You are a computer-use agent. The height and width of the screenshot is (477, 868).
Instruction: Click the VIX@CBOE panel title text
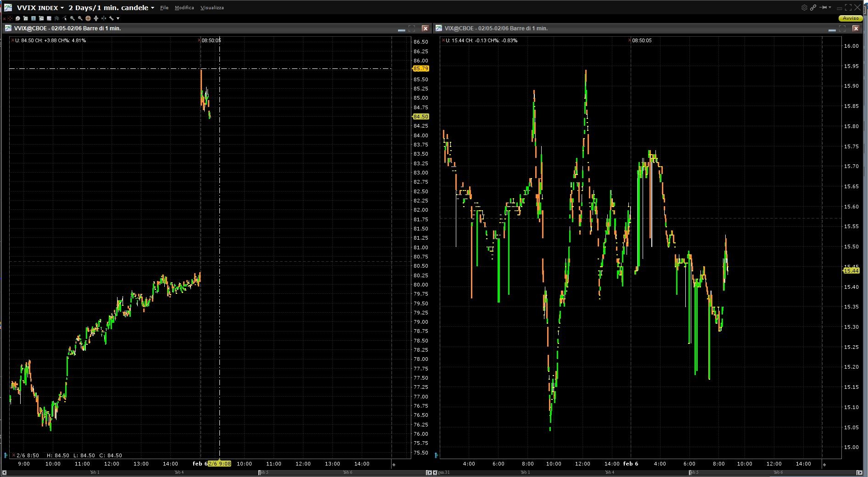(496, 28)
